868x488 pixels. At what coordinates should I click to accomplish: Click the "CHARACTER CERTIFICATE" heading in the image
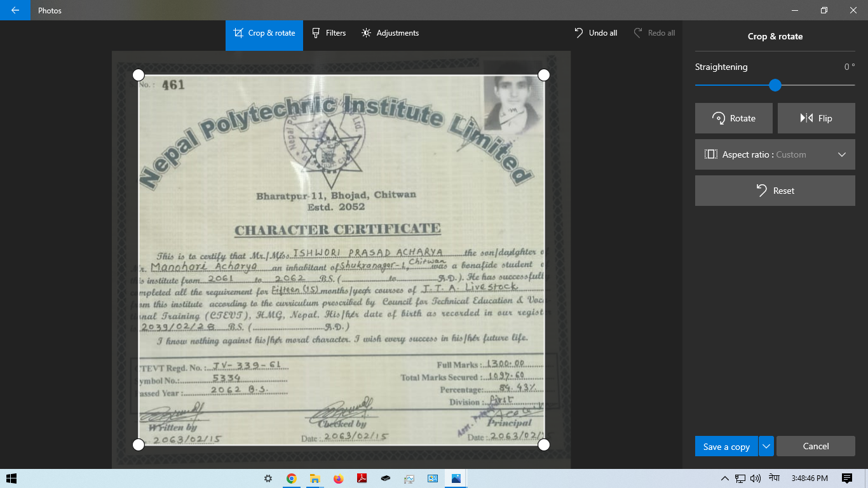click(337, 229)
